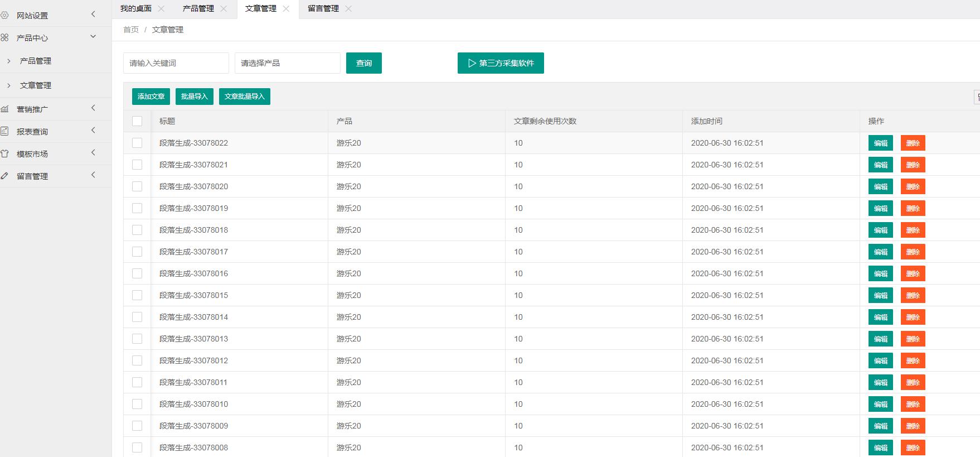
Task: Check the row 段落生成-33078015
Action: pos(137,295)
